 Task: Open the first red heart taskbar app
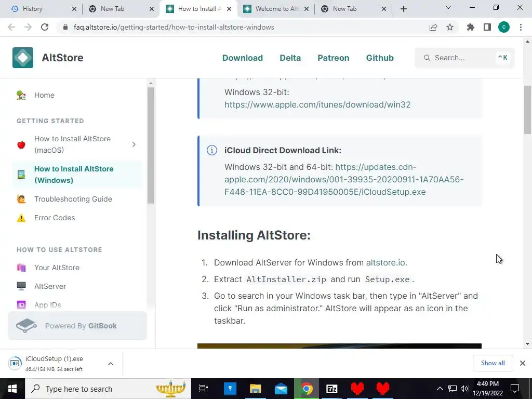pyautogui.click(x=357, y=389)
